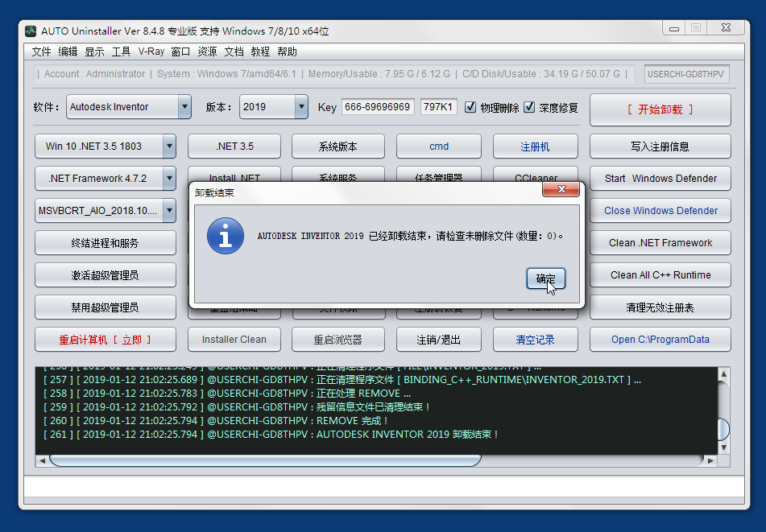
Task: Click Start Windows Defender button
Action: (x=660, y=178)
